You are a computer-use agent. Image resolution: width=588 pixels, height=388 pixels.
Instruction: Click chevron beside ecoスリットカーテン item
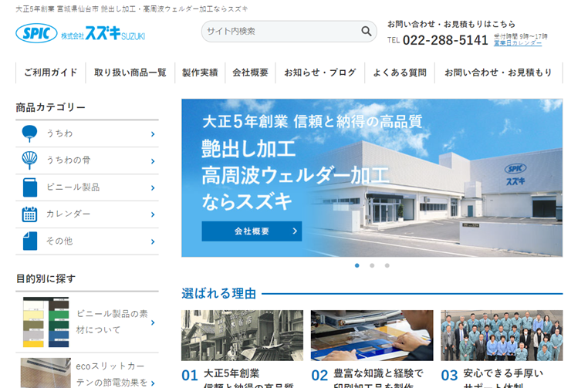tap(153, 383)
